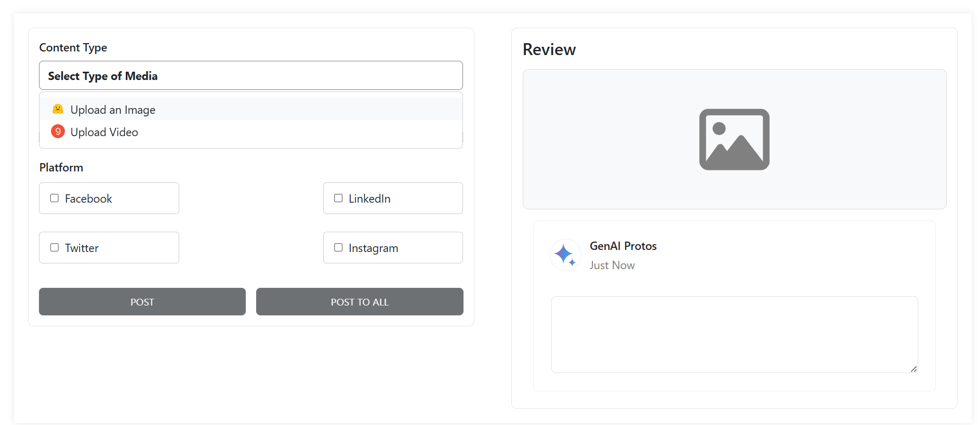Choose the Upload Video option
This screenshot has height=425, width=980.
[251, 132]
